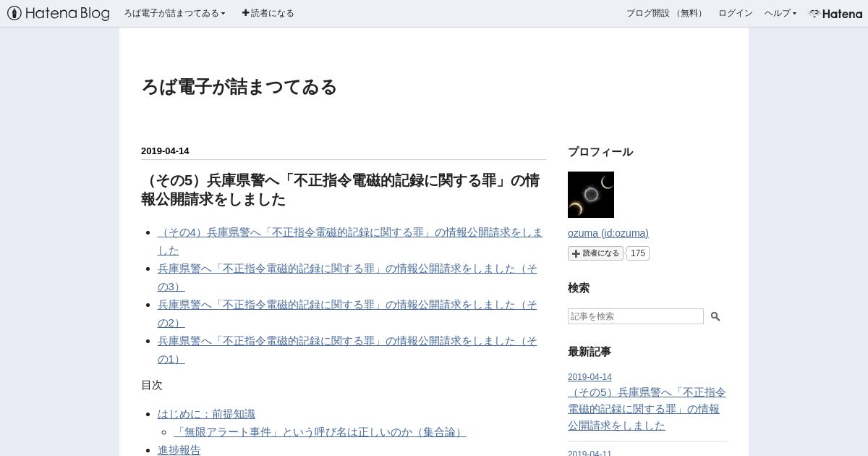Open the related article ending in（その1）
This screenshot has width=868, height=456.
click(347, 350)
